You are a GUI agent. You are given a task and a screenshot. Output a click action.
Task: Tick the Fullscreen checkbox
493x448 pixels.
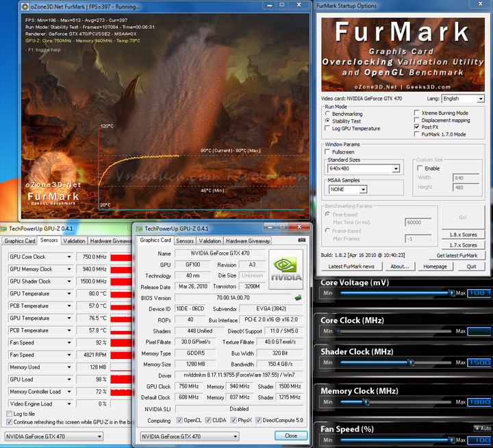pyautogui.click(x=327, y=151)
